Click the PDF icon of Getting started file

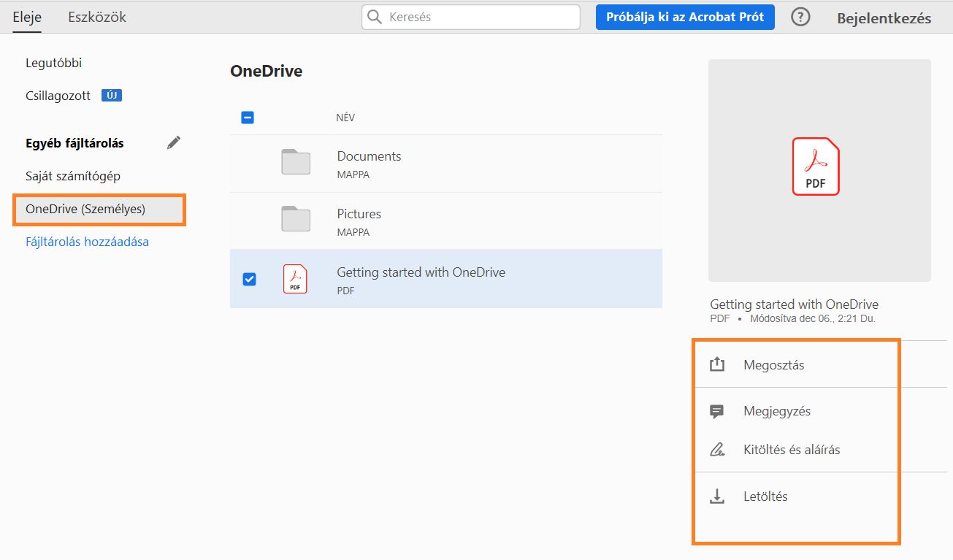click(x=295, y=278)
